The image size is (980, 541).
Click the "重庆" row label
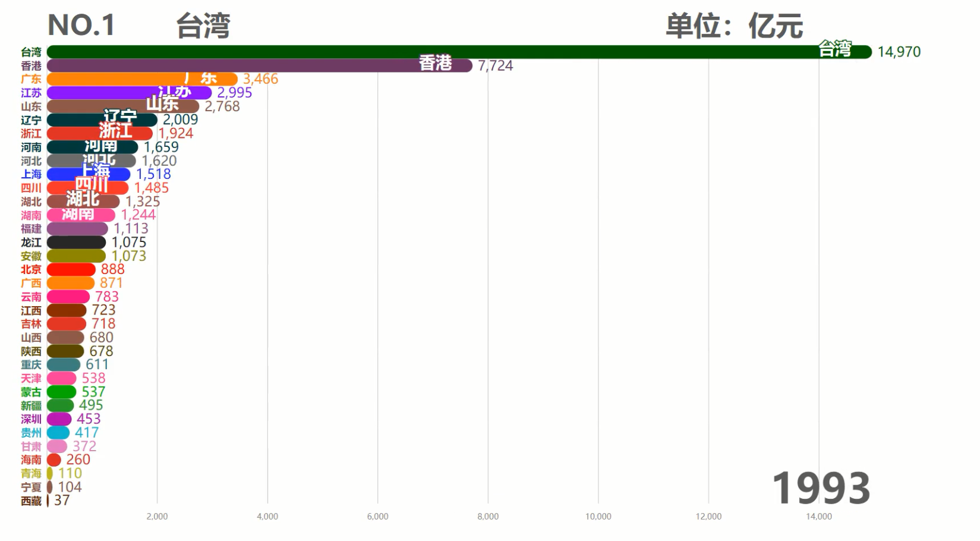point(31,364)
